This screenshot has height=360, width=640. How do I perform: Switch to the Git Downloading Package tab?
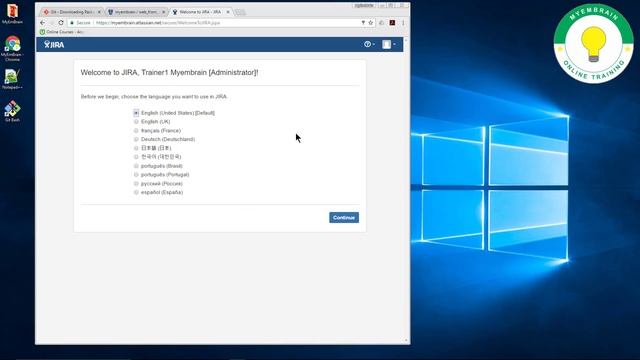pyautogui.click(x=71, y=12)
